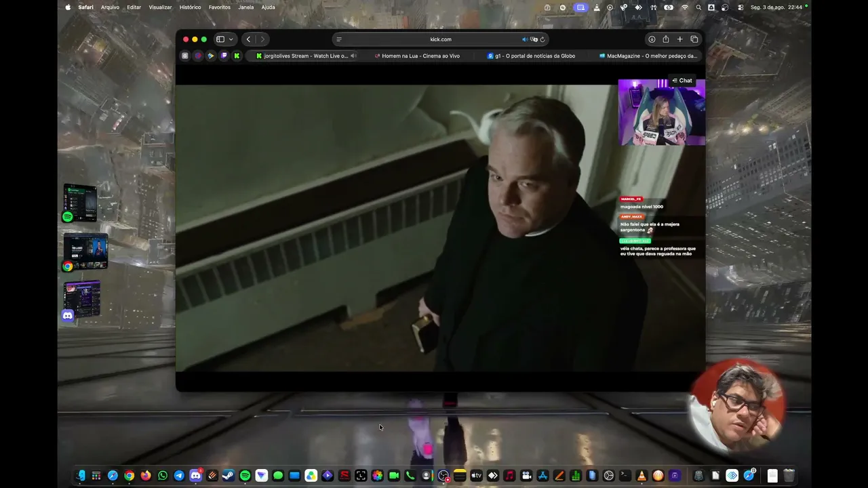
Task: Open the Editar menu
Action: 134,7
